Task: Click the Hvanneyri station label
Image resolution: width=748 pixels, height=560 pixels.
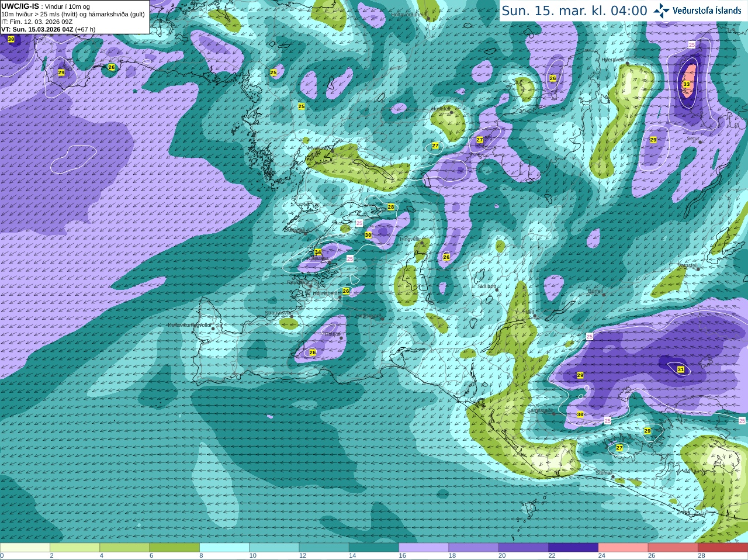Action: (x=320, y=148)
